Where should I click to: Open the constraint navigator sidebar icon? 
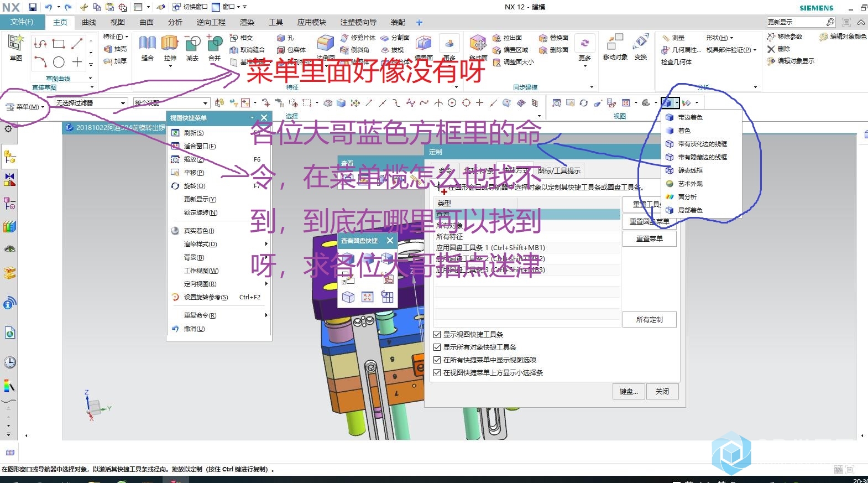pyautogui.click(x=9, y=180)
